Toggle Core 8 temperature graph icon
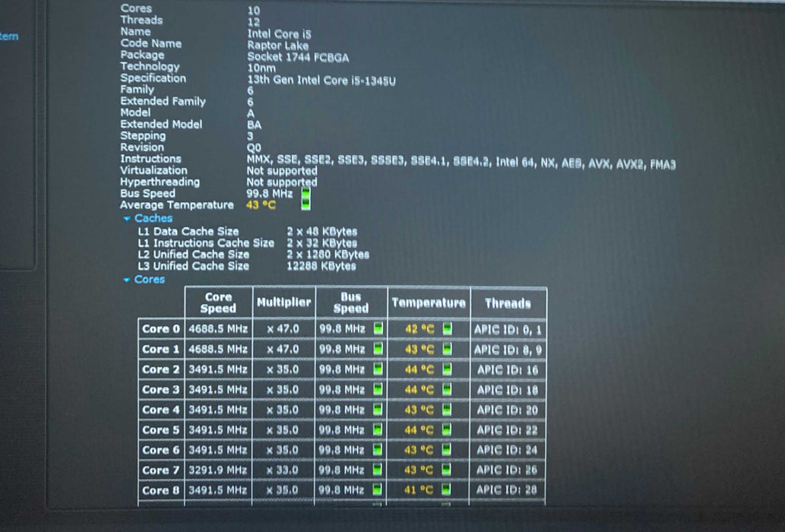Image resolution: width=785 pixels, height=532 pixels. (x=447, y=491)
